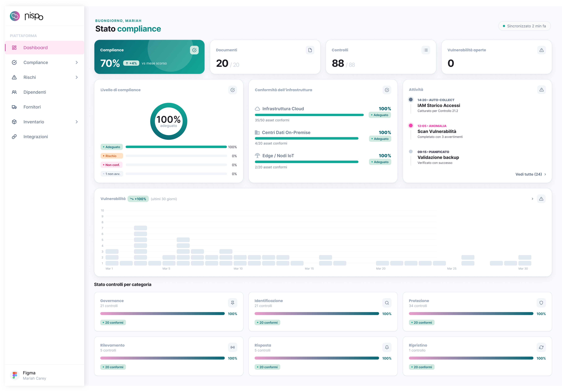Click the shield icon on Protezione card
Image resolution: width=562 pixels, height=392 pixels.
(x=541, y=303)
